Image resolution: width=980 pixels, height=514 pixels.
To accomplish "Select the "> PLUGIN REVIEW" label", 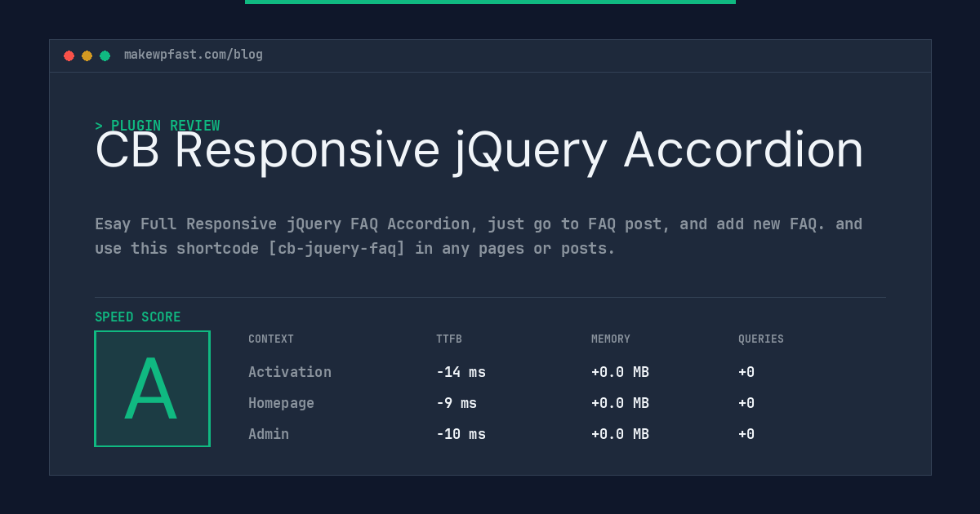I will (x=158, y=126).
